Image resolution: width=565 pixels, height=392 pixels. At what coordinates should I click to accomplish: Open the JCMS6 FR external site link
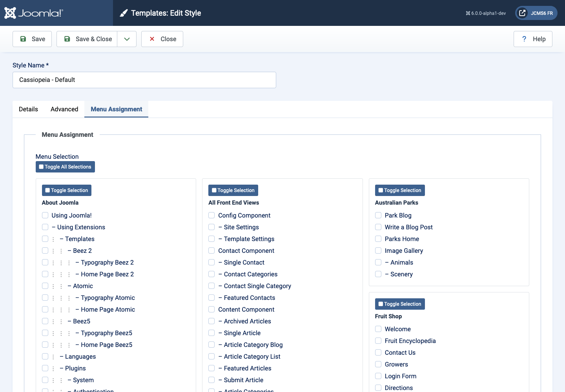(x=536, y=13)
